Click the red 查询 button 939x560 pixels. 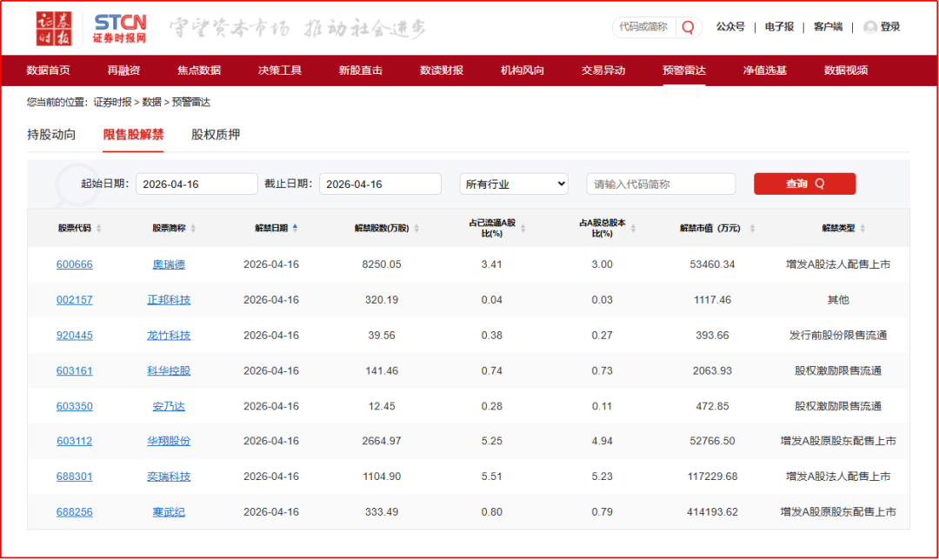point(804,183)
